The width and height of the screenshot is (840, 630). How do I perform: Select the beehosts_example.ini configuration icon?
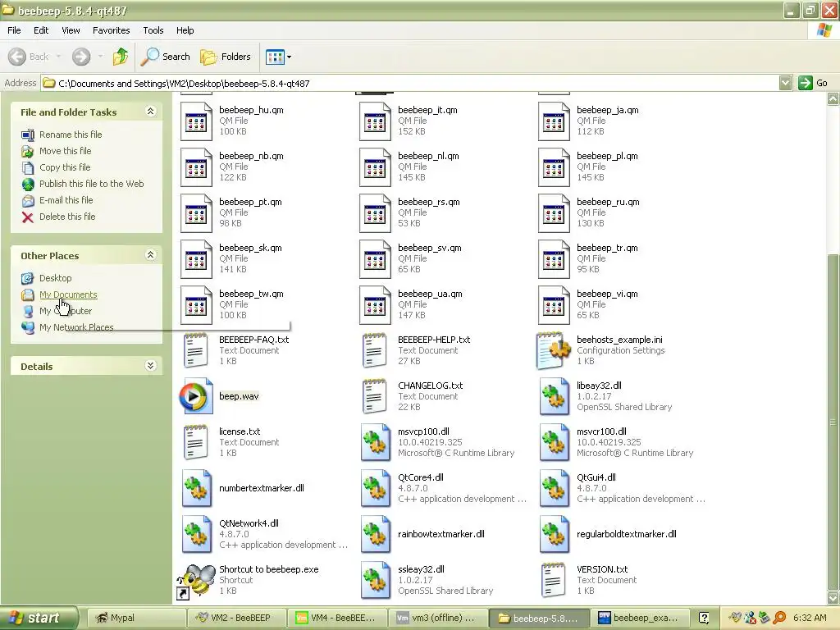pyautogui.click(x=554, y=351)
